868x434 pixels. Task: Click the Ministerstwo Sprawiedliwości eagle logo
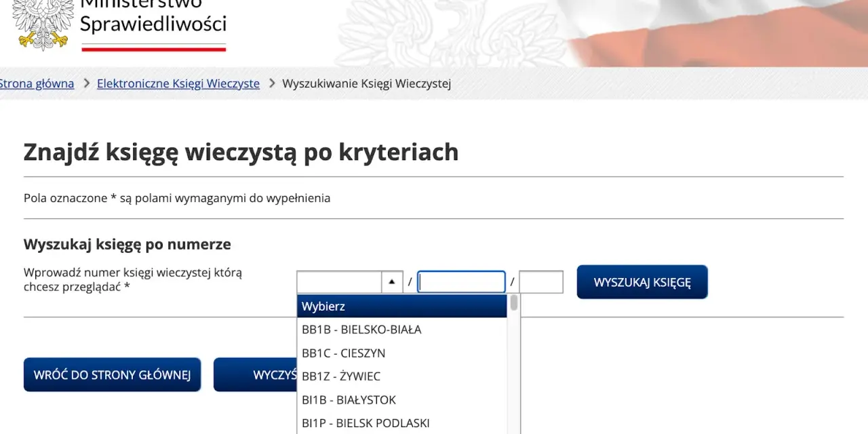43,24
